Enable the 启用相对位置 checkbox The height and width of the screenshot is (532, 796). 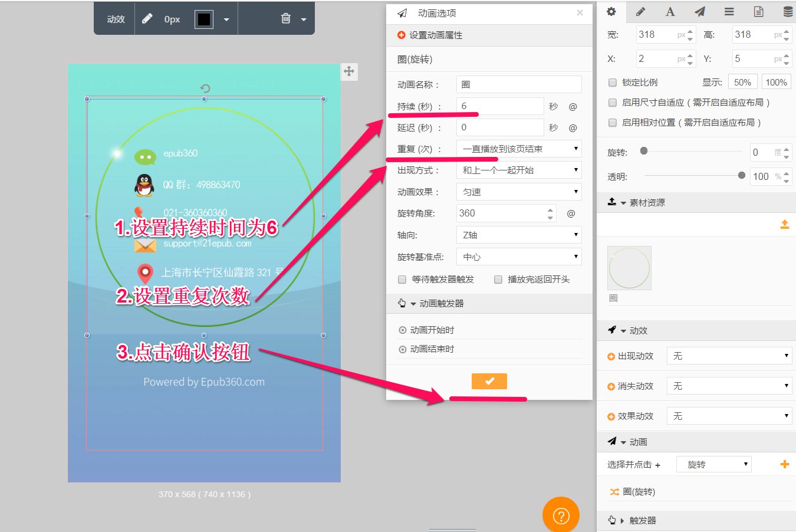(x=613, y=123)
